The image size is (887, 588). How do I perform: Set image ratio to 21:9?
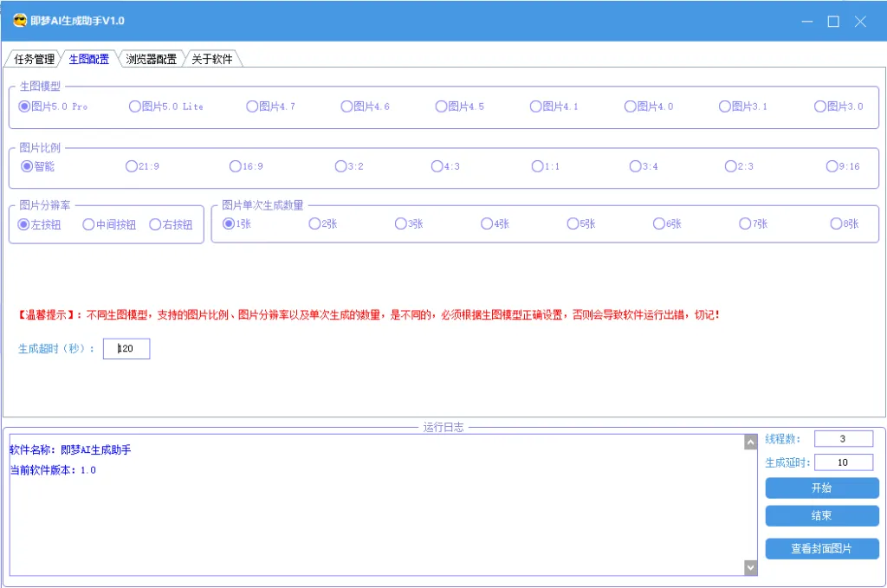pyautogui.click(x=142, y=166)
